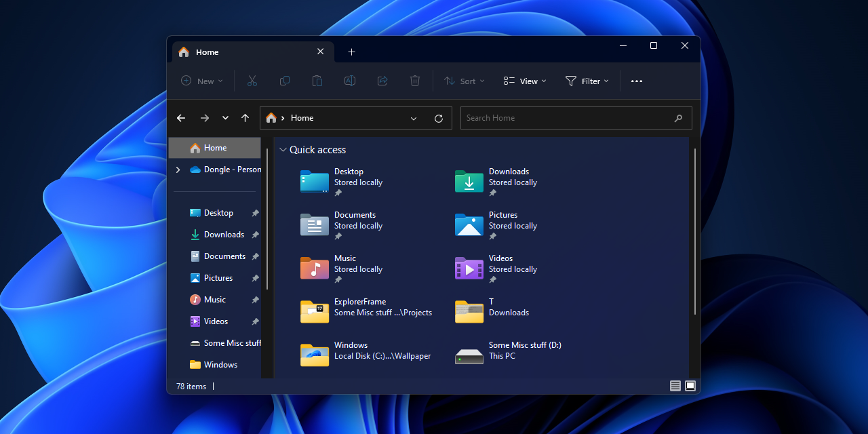Open the View options dropdown

point(525,81)
